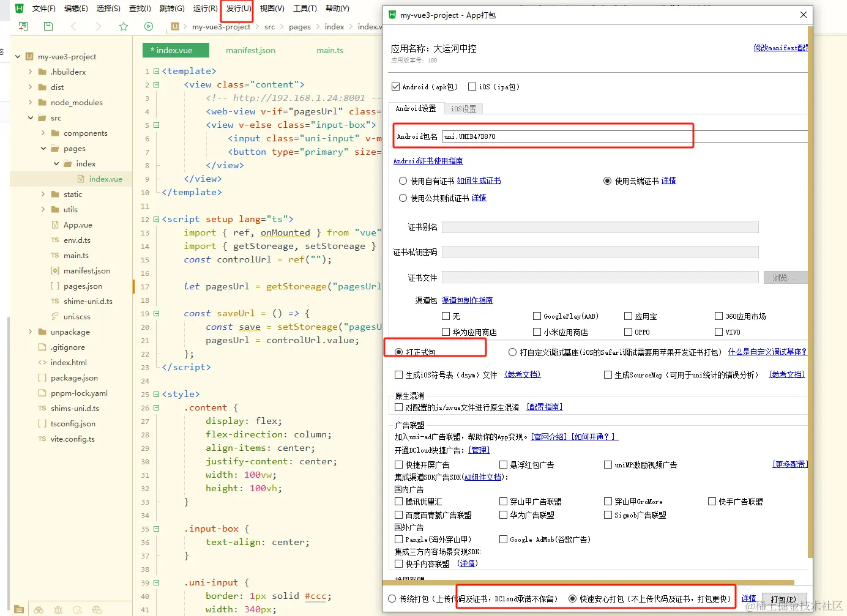
Task: Click the 打包(P) button
Action: tap(783, 599)
